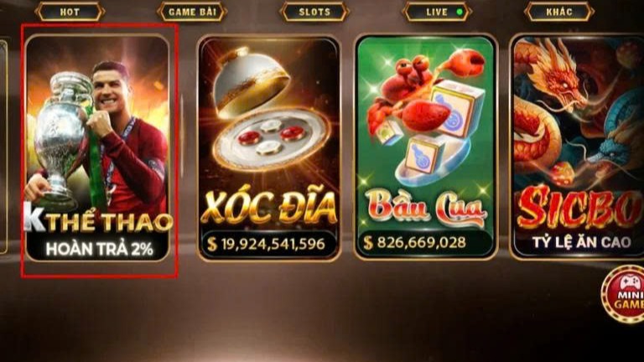Switch to the KHÁC tab
The image size is (644, 362).
tap(559, 12)
